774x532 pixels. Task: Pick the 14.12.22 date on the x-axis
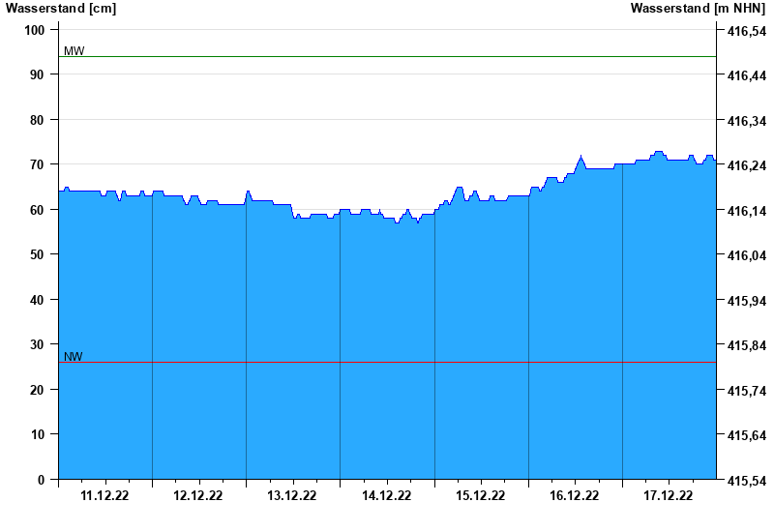[x=387, y=496]
